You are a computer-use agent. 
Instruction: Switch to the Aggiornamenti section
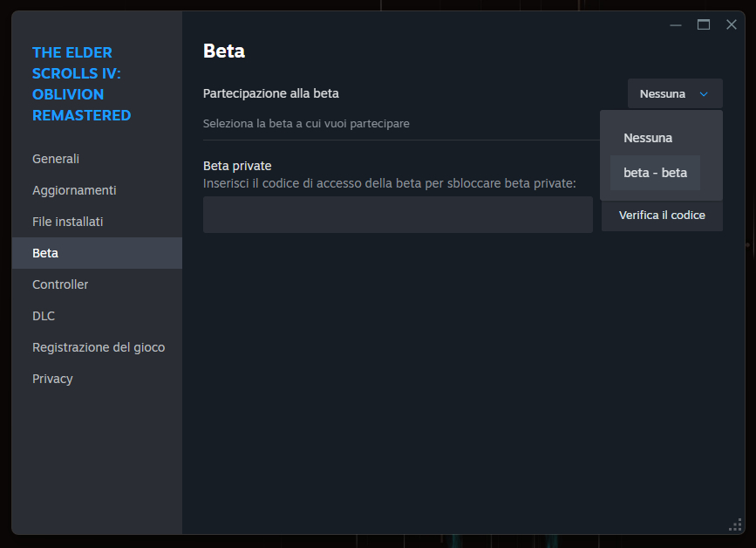pos(97,190)
